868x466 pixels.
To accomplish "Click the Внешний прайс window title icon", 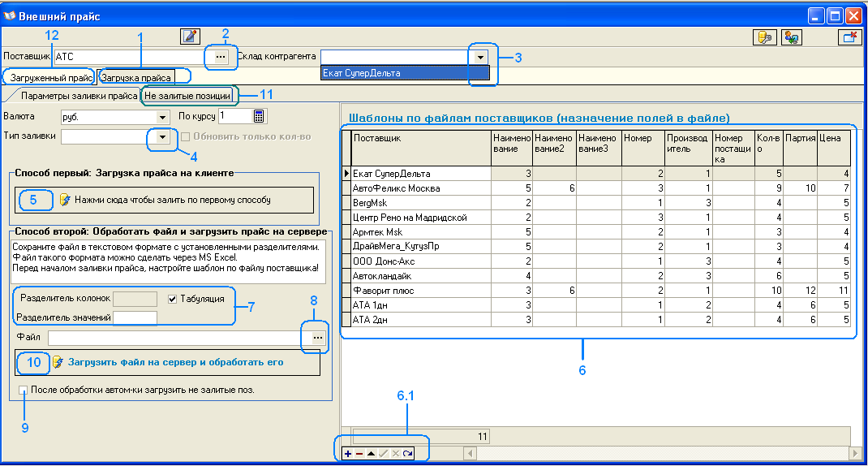I will tap(10, 16).
